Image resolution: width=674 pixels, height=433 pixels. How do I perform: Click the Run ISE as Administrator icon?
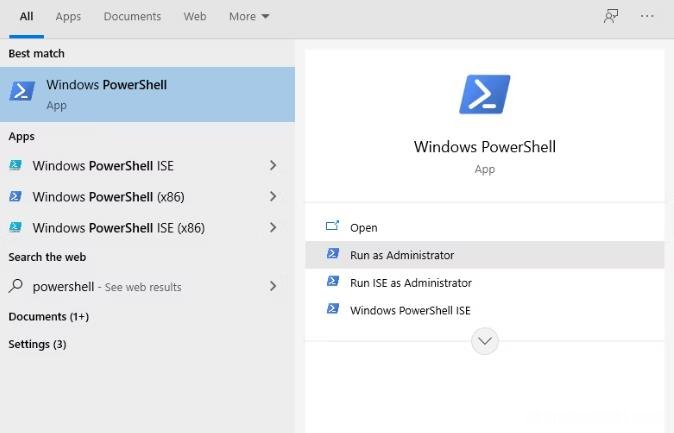point(333,281)
